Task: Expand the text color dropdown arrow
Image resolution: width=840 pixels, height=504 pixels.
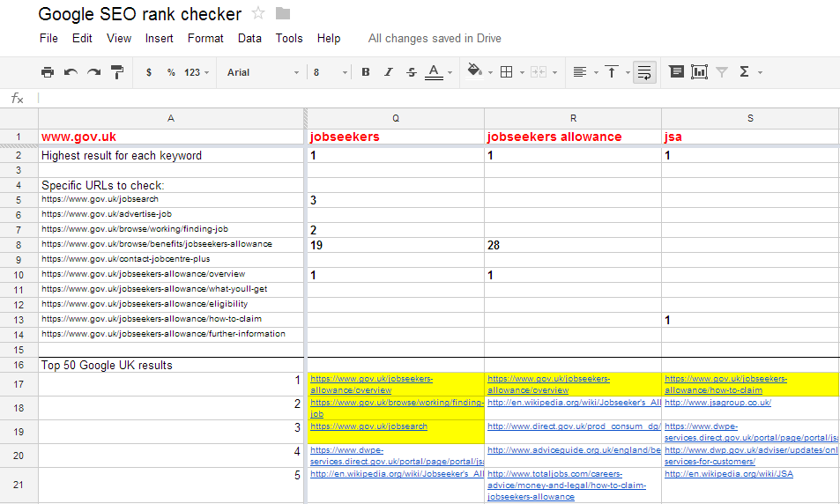Action: (450, 72)
